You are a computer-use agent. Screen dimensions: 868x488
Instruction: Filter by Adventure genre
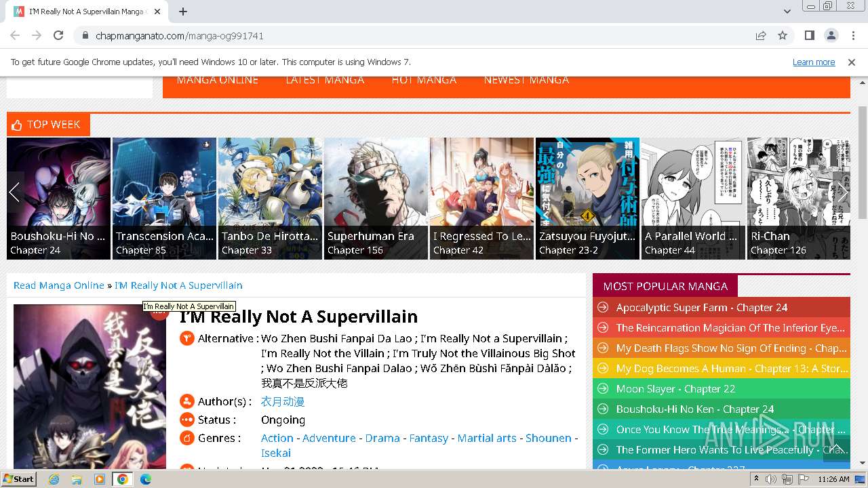tap(329, 438)
